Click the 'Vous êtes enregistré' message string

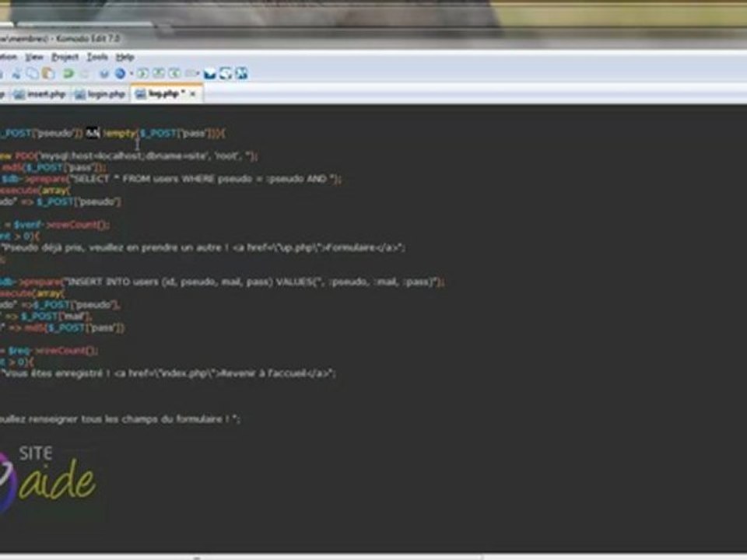[169, 374]
